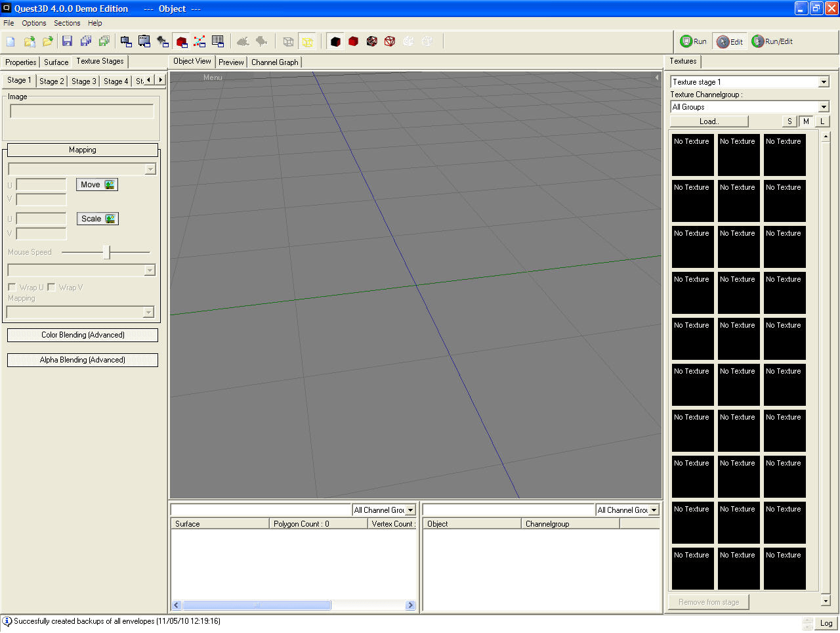Show previous stage tabs with left arrow
Viewport: 840px width, 633px height.
tap(150, 80)
